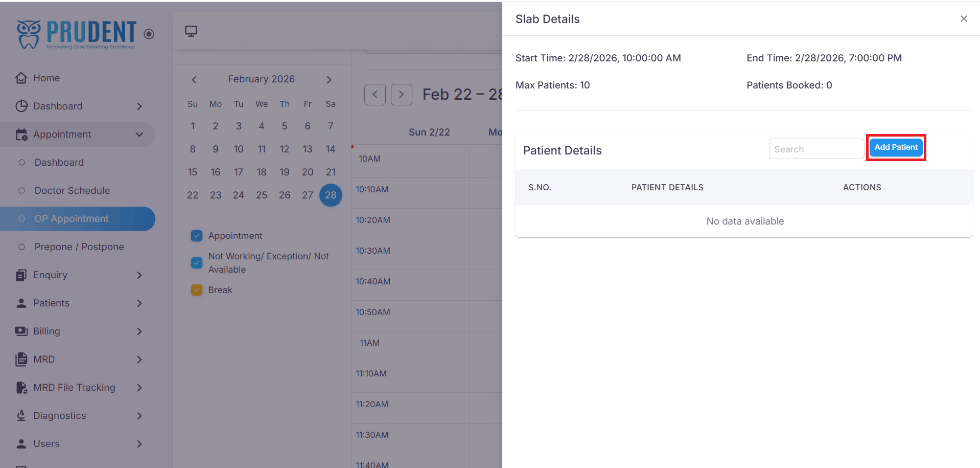
Task: Click the Appointment calendar icon
Action: [21, 135]
